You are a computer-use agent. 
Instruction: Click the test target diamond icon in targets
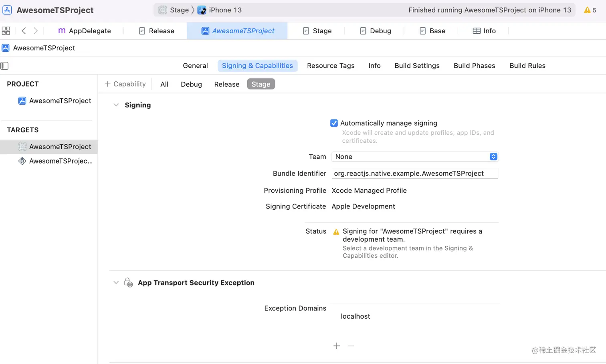[22, 161]
